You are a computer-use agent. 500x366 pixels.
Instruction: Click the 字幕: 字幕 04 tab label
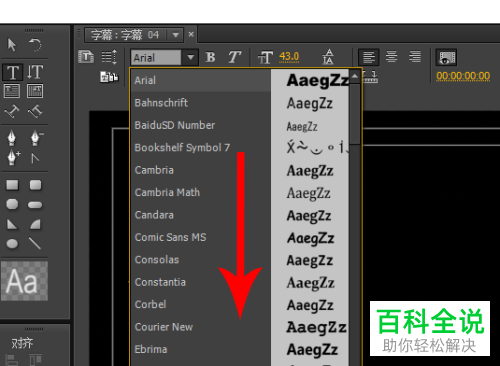(125, 35)
